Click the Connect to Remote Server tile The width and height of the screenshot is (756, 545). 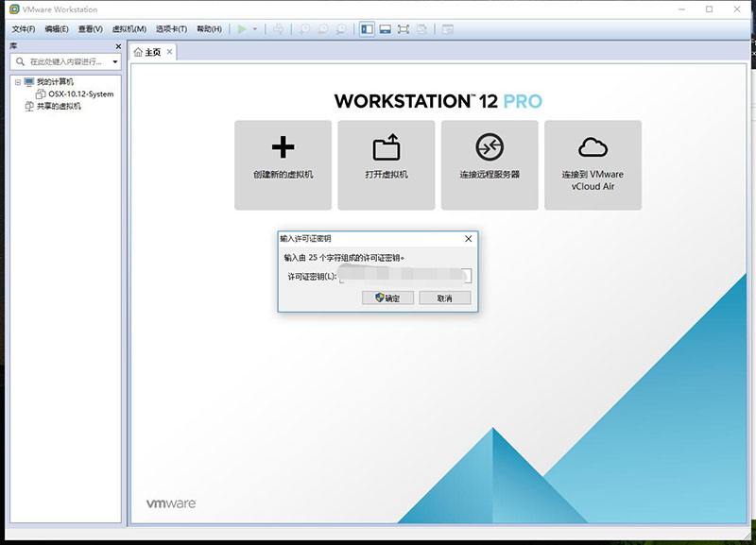click(490, 164)
